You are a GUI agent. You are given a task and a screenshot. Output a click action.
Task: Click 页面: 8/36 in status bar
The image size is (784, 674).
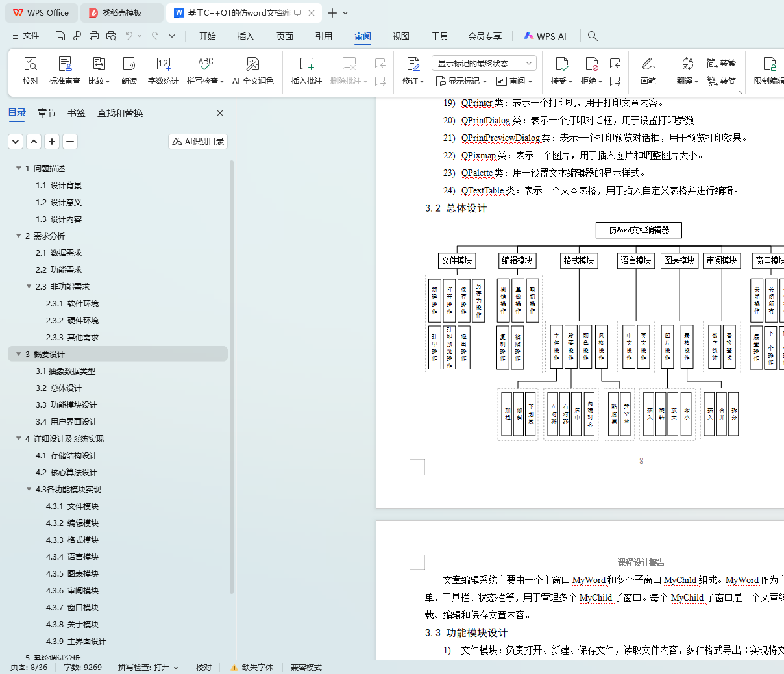point(29,668)
